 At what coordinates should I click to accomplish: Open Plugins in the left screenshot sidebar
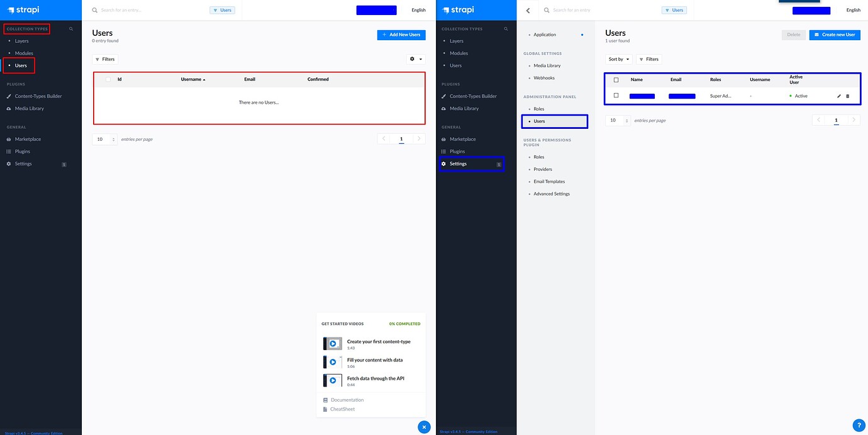click(23, 151)
